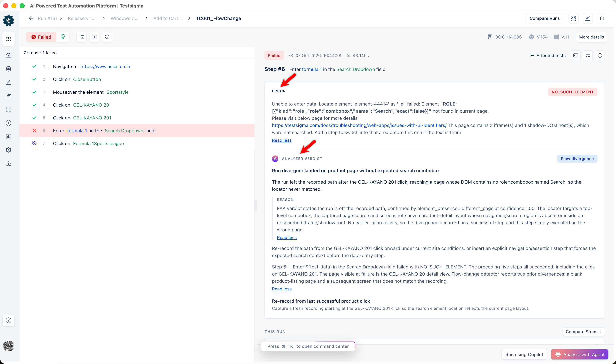Expand Compare Steps with its chevron
The width and height of the screenshot is (616, 364).
(x=584, y=332)
